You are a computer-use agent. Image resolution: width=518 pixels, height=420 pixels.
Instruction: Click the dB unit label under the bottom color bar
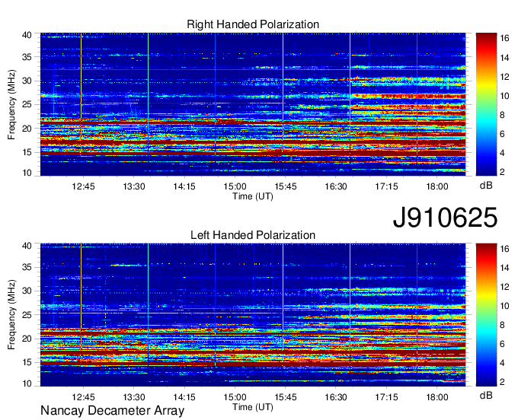(486, 395)
